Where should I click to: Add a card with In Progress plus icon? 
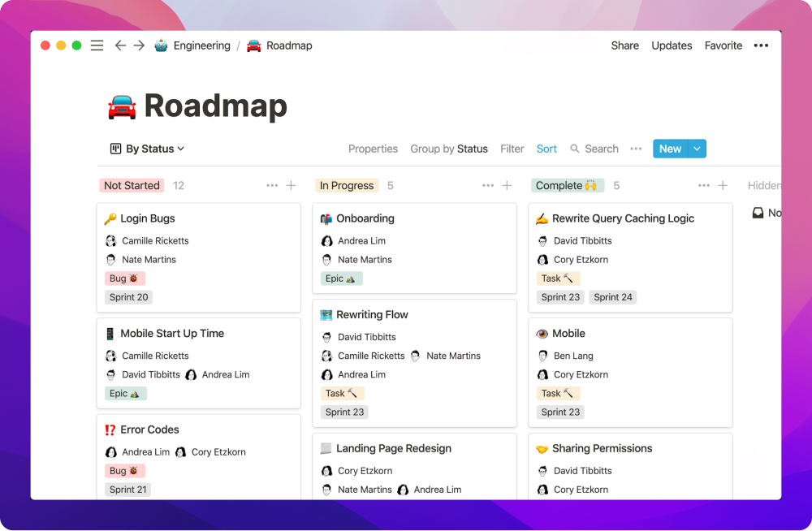tap(507, 185)
